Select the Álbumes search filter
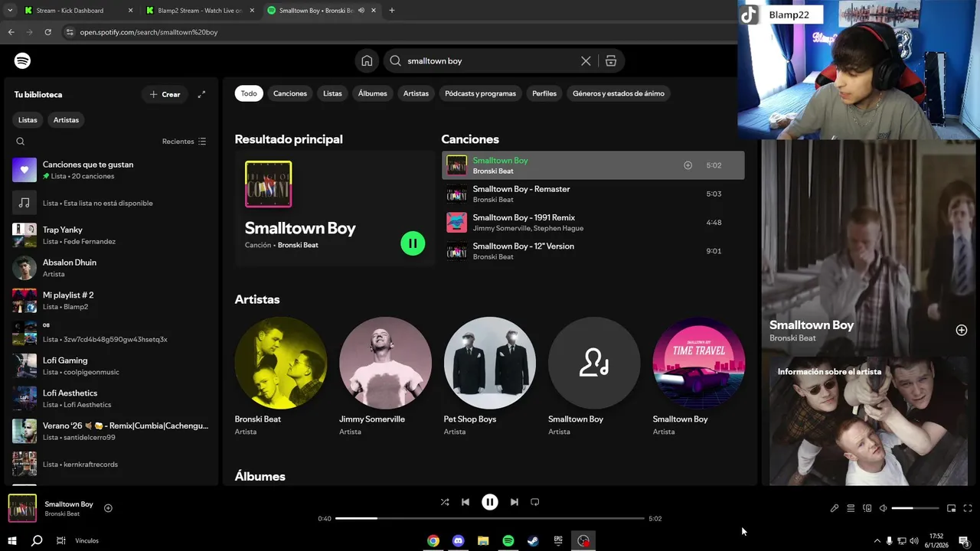 point(373,93)
